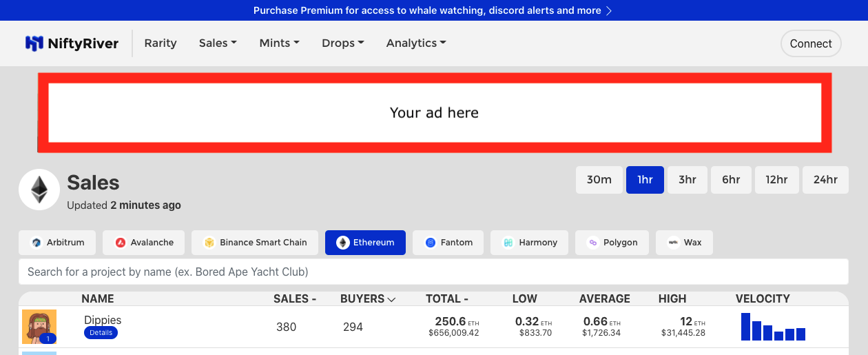Viewport: 868px width, 355px height.
Task: Switch to the Binance Smart Chain tab
Action: click(x=255, y=243)
